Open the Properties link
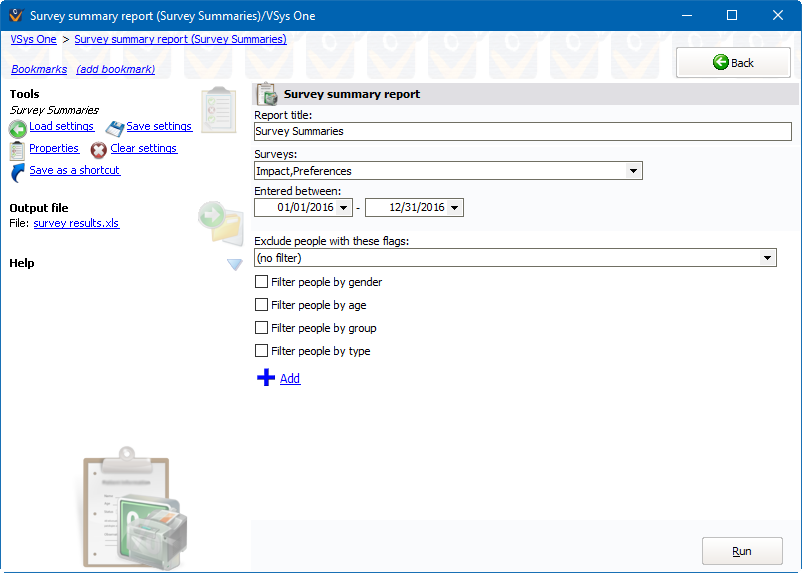 tap(54, 148)
